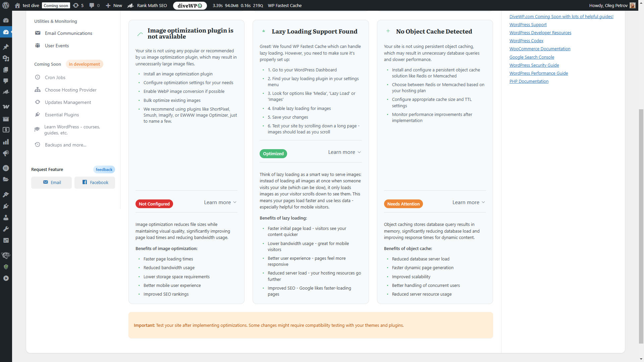Click the Email request feature button
Screen dimensions: 644x362
[x=51, y=182]
